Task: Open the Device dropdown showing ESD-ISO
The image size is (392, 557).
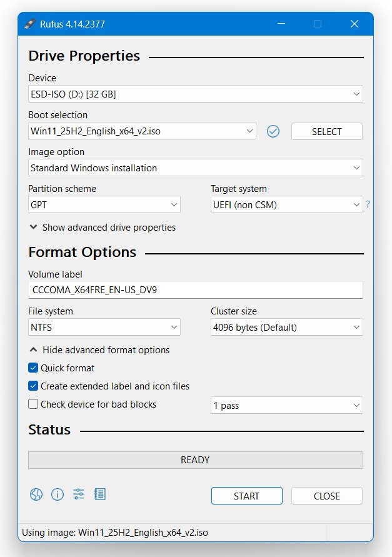Action: point(196,94)
